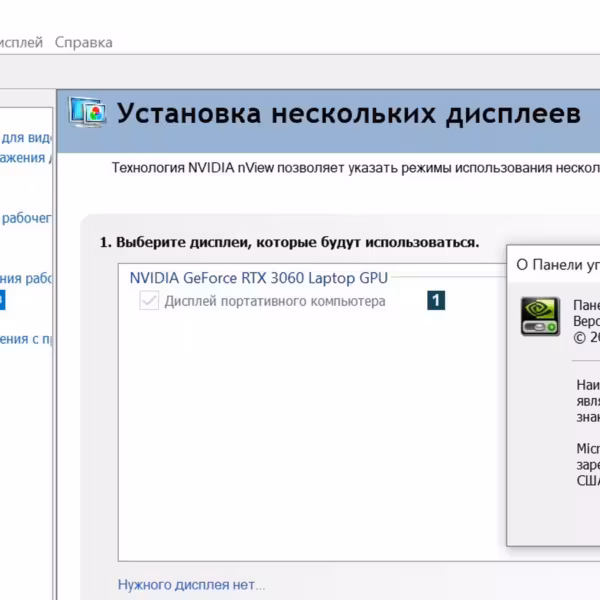600x600 pixels.
Task: Open the Нужного дисплея нет link
Action: 191,585
